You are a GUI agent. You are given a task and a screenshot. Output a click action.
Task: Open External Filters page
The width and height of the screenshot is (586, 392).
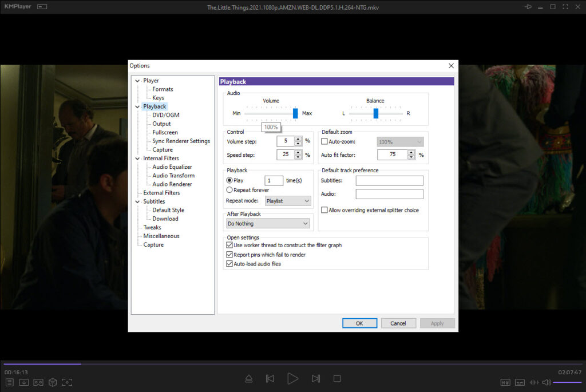(x=161, y=193)
